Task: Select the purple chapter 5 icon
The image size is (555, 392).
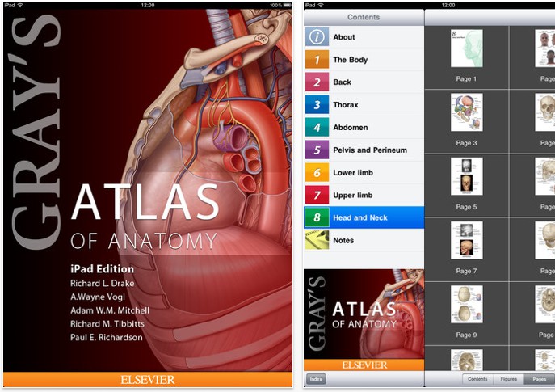Action: (317, 150)
